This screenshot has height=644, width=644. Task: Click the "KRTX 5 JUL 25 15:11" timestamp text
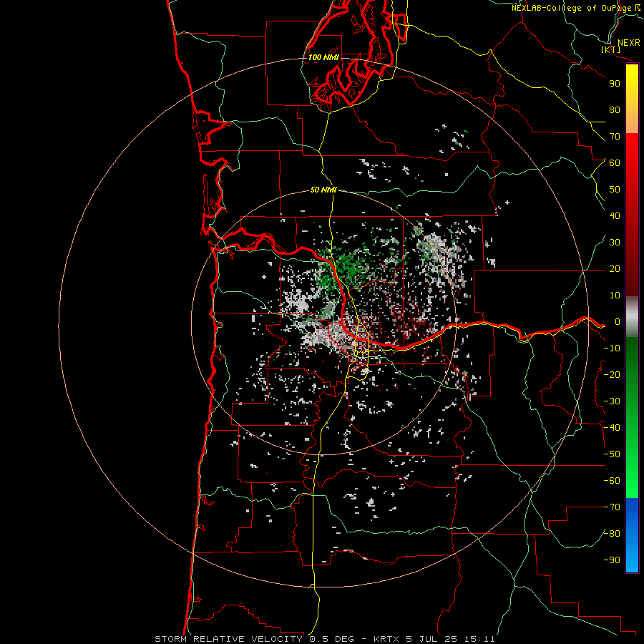(x=434, y=639)
